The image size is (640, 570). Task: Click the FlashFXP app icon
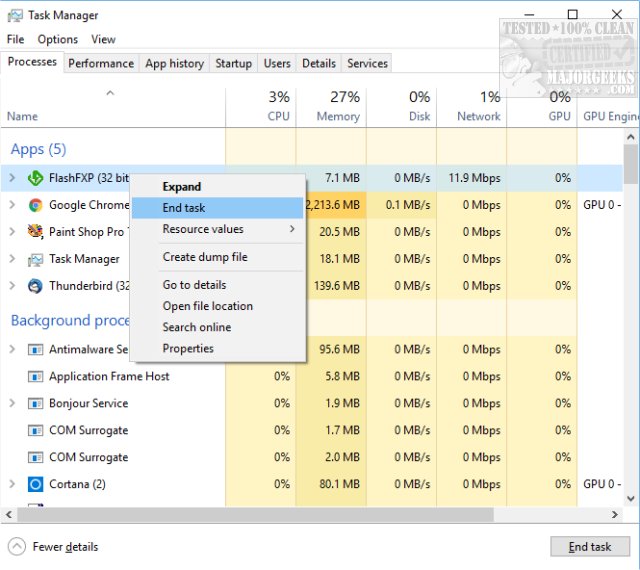(x=35, y=178)
